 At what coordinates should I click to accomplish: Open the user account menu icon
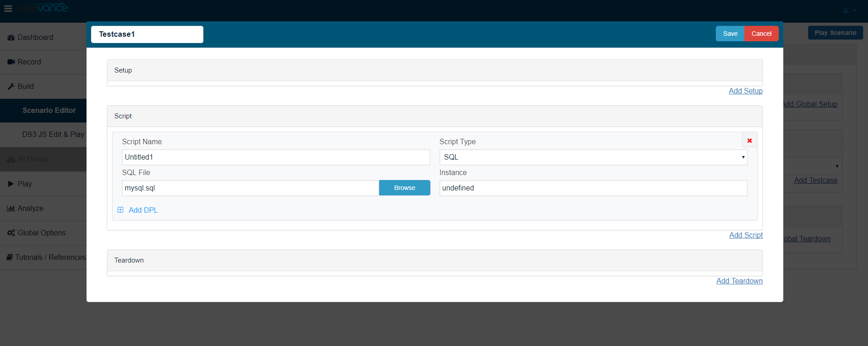click(x=849, y=10)
